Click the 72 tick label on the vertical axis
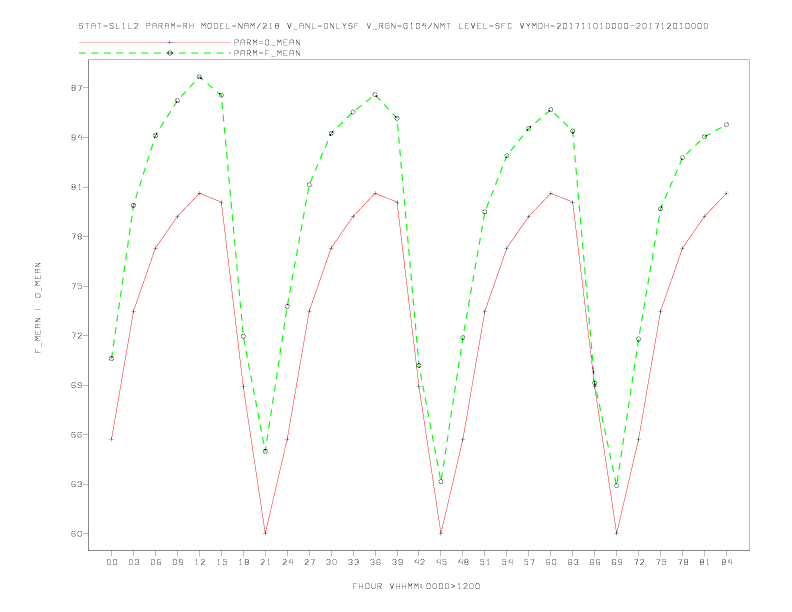This screenshot has height=612, width=792. (76, 336)
